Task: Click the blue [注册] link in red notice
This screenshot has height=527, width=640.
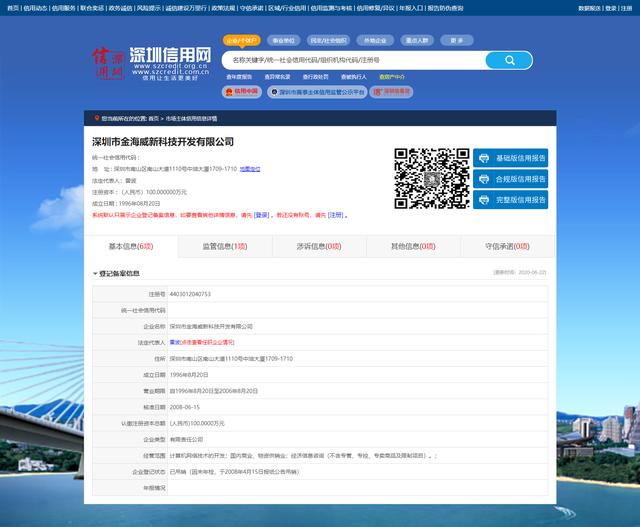Action: point(336,215)
